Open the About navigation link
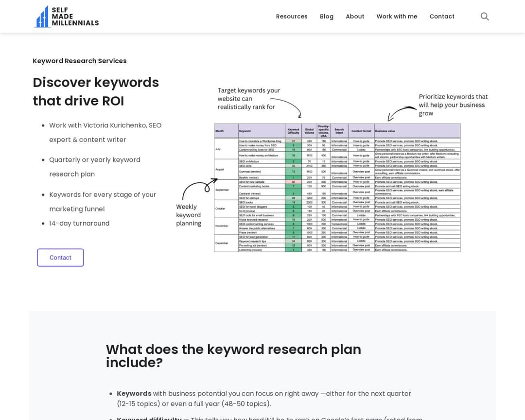 [x=355, y=17]
